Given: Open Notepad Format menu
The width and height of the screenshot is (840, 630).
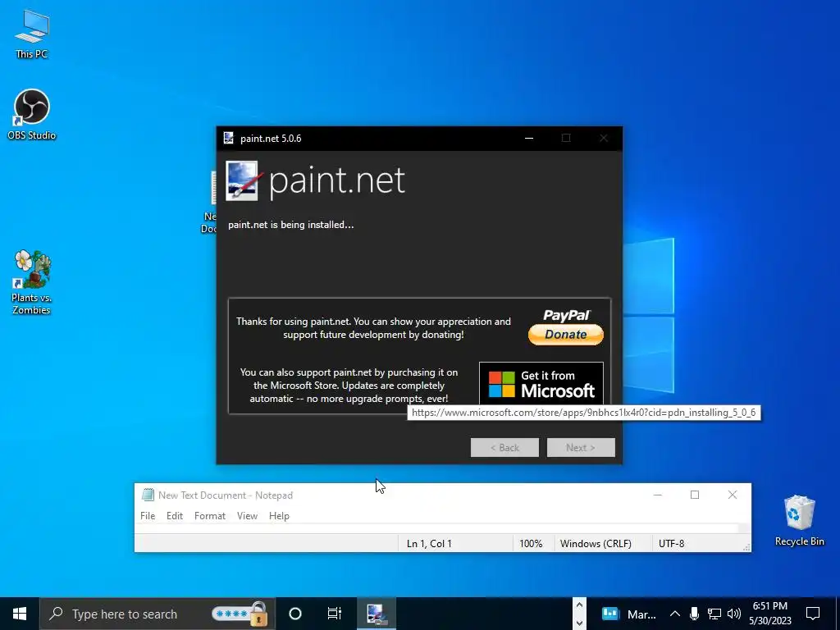Looking at the screenshot, I should click(209, 515).
